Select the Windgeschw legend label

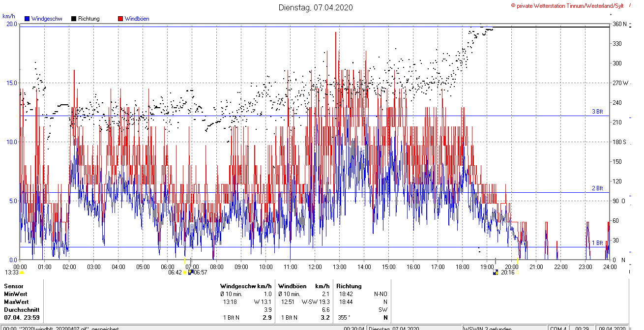46,19
